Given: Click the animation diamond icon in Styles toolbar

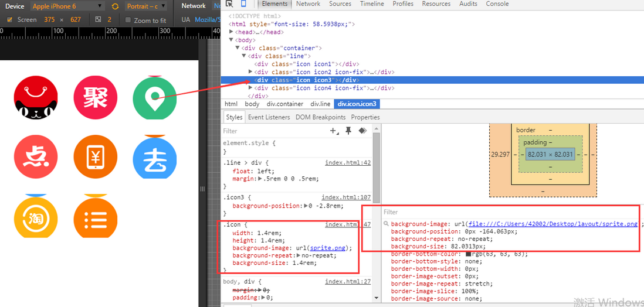Looking at the screenshot, I should [362, 131].
